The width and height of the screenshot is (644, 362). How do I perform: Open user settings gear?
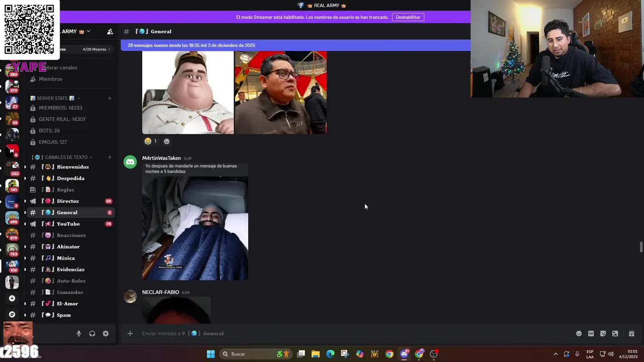coord(106,333)
